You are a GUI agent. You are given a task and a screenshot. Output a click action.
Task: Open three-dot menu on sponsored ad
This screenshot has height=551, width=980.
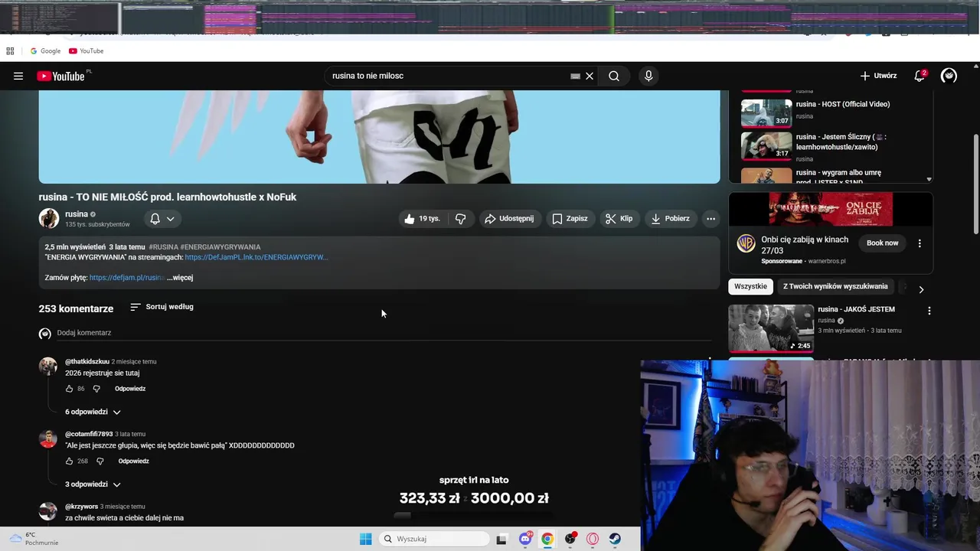(x=920, y=243)
